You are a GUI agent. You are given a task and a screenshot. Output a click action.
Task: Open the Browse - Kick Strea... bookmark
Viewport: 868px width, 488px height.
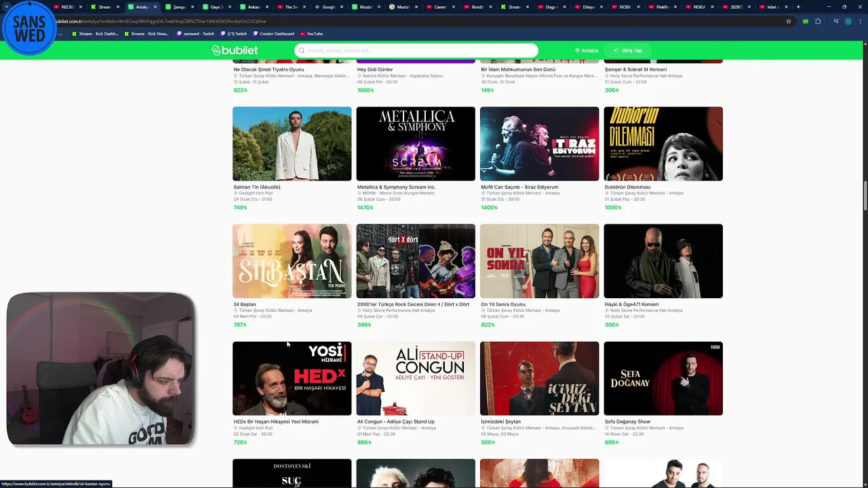[x=146, y=33]
